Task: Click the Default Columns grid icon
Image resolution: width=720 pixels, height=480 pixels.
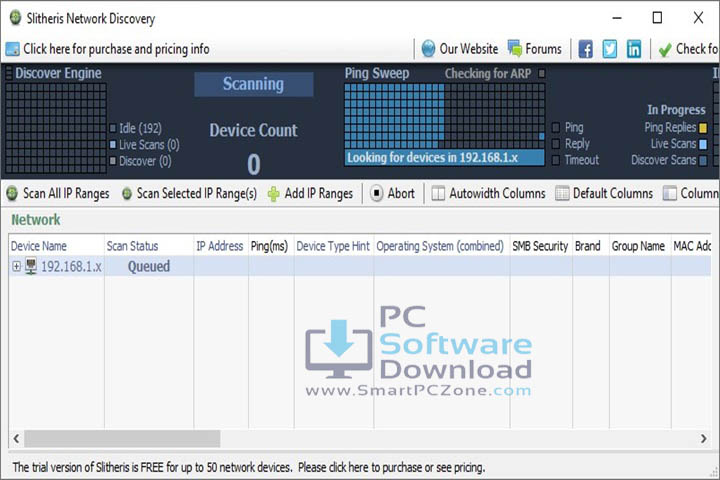Action: 562,193
